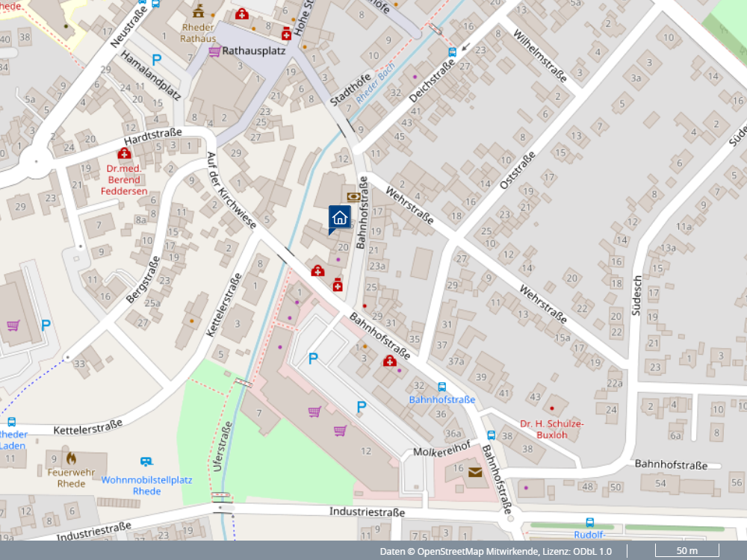Click the post office envelope icon at Molkereihof
Viewport: 747px width, 560px height.
coord(475,471)
